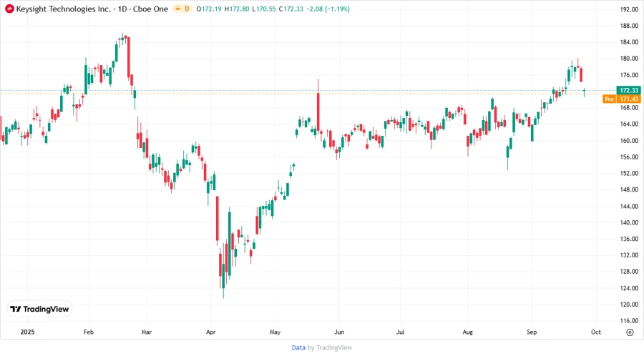Click the Keysight red logo icon
The height and width of the screenshot is (356, 644).
tap(9, 9)
